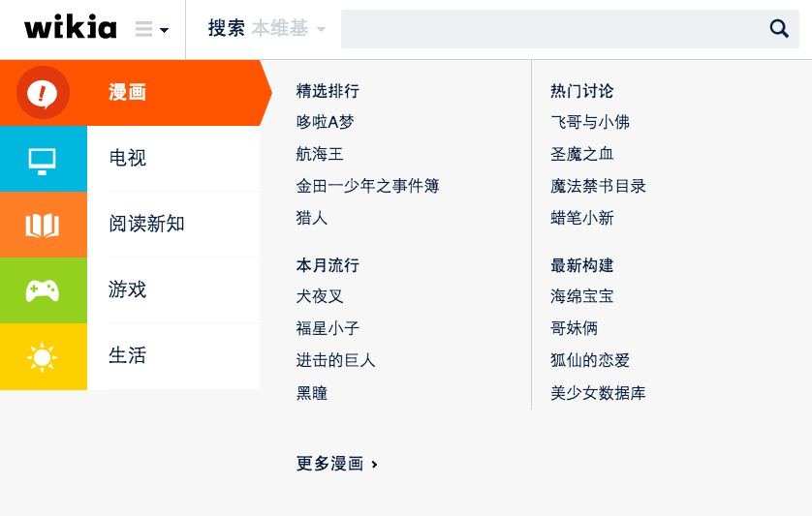The height and width of the screenshot is (516, 812).
Task: Open the 本维基 search scope dropdown
Action: tap(289, 28)
